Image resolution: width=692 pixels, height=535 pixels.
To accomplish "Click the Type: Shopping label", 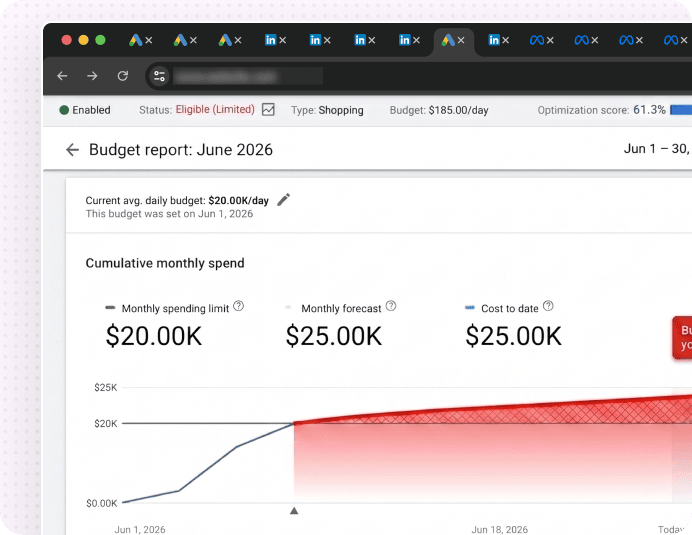I will (x=327, y=110).
